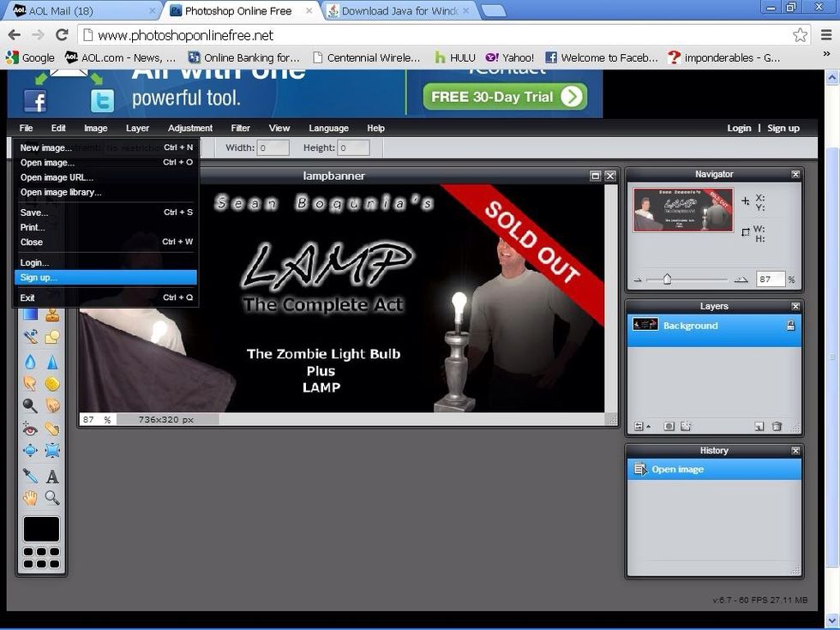Create a new layer in Layers panel
840x630 pixels.
point(759,427)
